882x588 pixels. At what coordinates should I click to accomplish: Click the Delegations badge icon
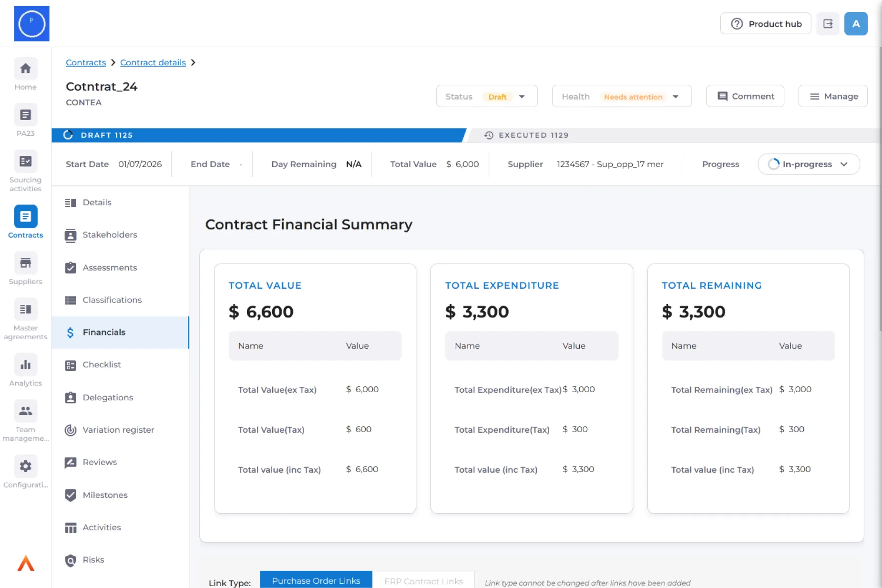pyautogui.click(x=71, y=397)
